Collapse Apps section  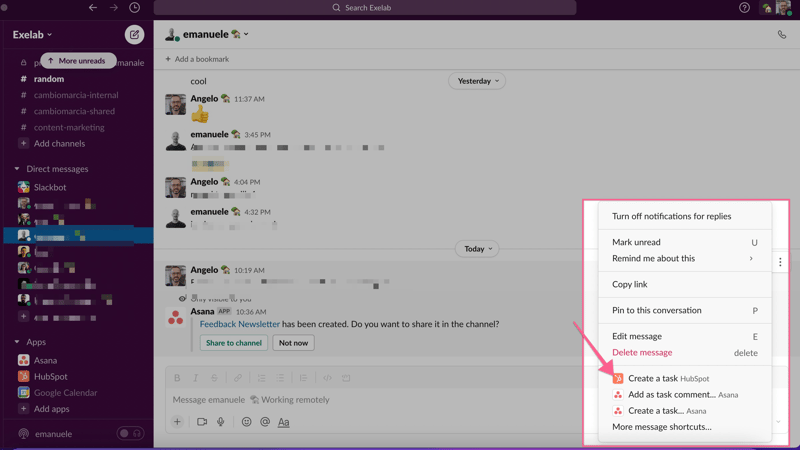tap(17, 342)
